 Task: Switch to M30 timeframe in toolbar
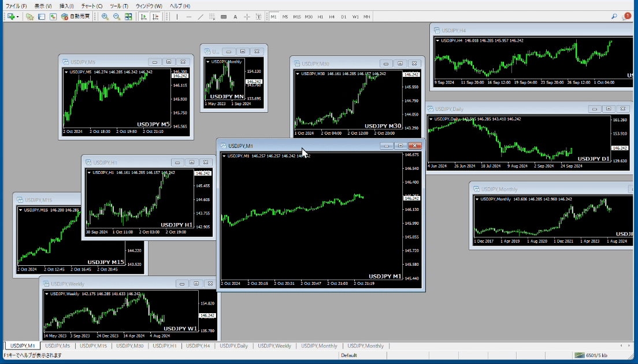[x=309, y=17]
